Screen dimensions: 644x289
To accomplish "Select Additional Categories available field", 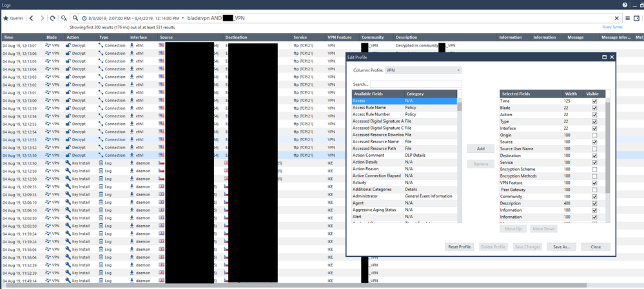I will click(405, 190).
